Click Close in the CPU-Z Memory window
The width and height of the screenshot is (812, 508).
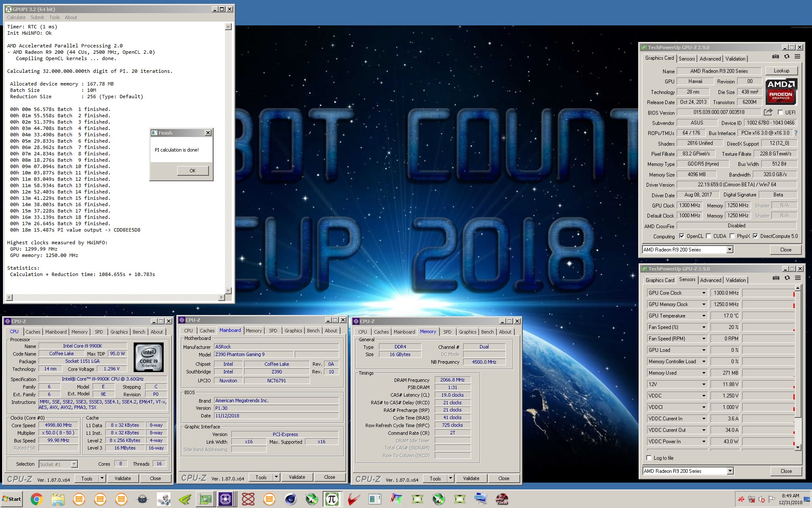[x=504, y=478]
